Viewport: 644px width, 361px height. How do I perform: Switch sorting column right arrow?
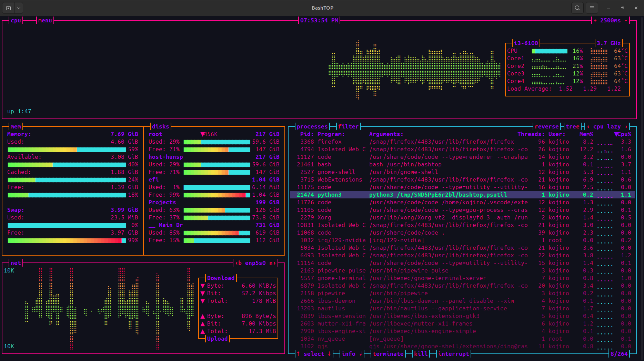pos(626,127)
